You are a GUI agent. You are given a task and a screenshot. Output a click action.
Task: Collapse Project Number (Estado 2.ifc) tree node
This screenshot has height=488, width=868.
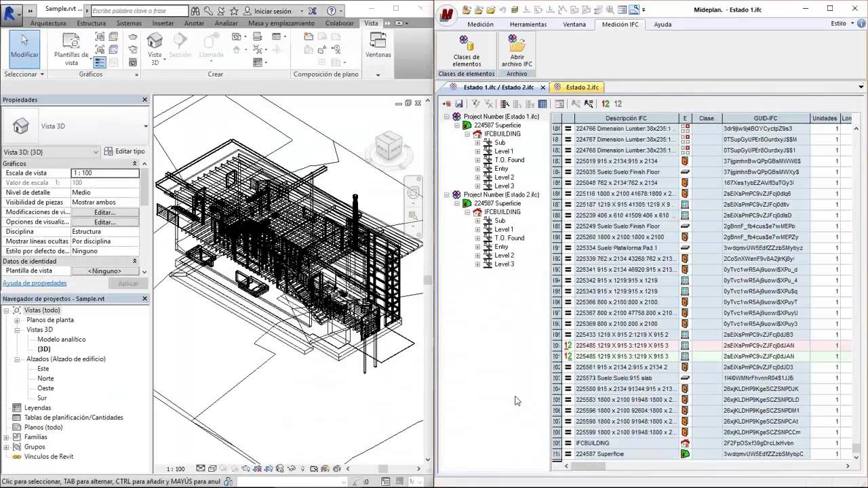click(446, 195)
